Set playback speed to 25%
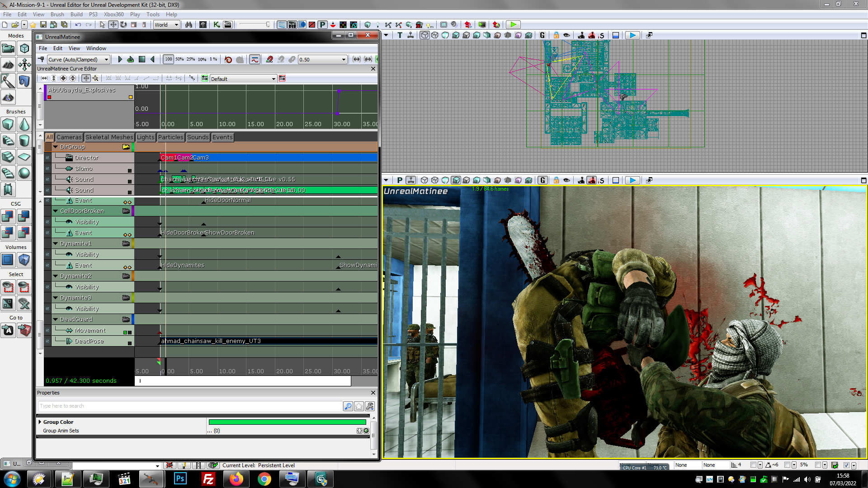The height and width of the screenshot is (488, 868). (x=191, y=59)
